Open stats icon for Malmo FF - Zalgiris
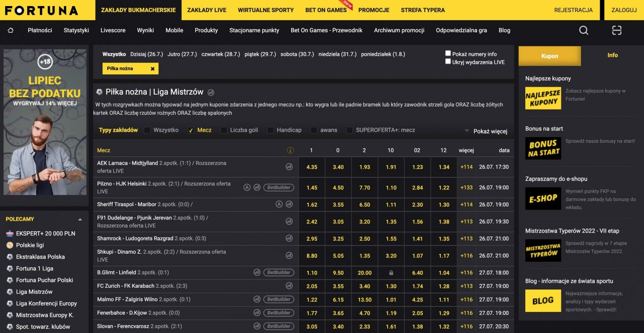 click(257, 299)
